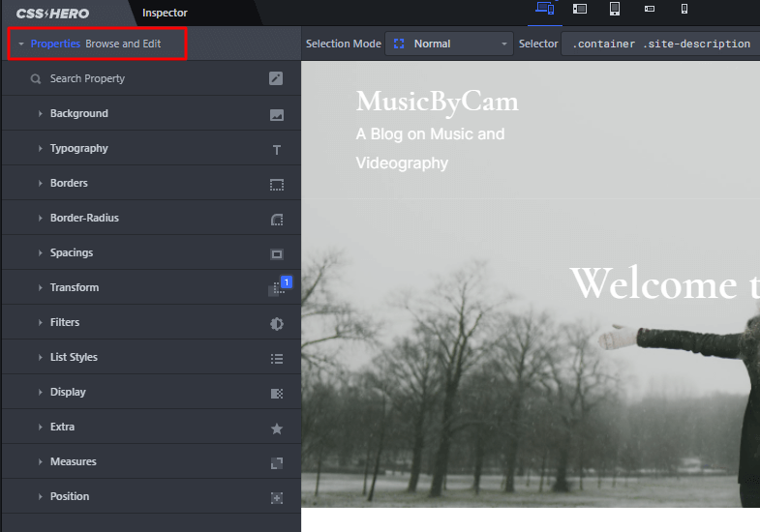Expand the Position property group

click(x=151, y=496)
